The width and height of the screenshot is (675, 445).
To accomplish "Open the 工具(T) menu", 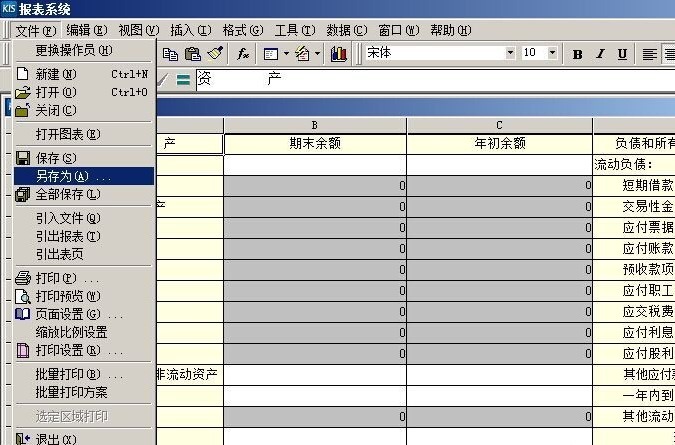I will tap(295, 30).
